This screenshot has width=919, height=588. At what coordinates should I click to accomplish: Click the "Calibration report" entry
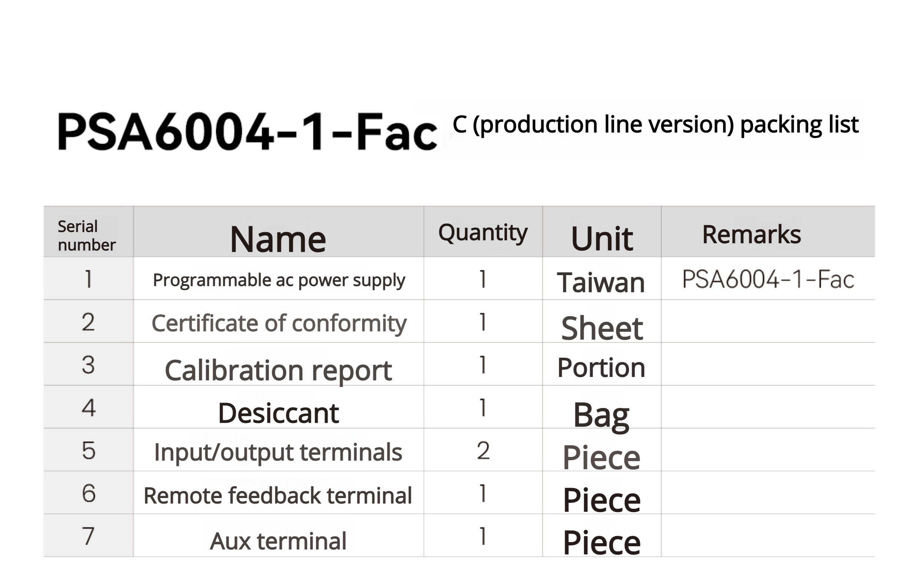point(278,370)
